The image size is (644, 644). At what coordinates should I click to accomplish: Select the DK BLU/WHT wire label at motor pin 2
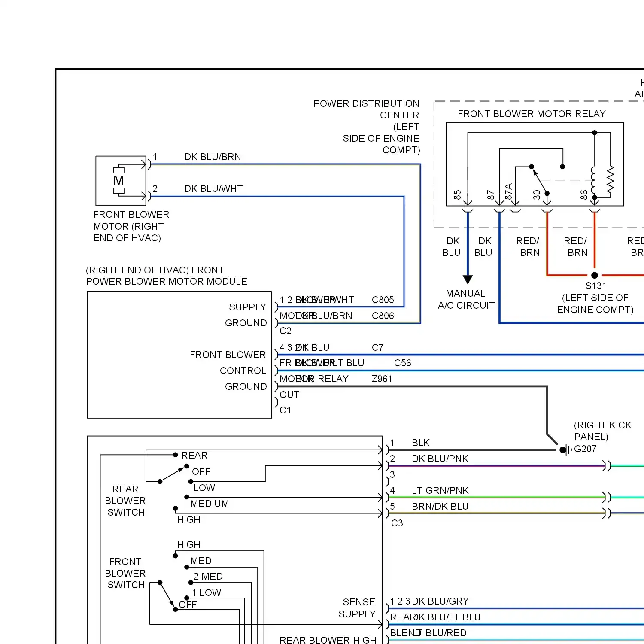point(213,189)
